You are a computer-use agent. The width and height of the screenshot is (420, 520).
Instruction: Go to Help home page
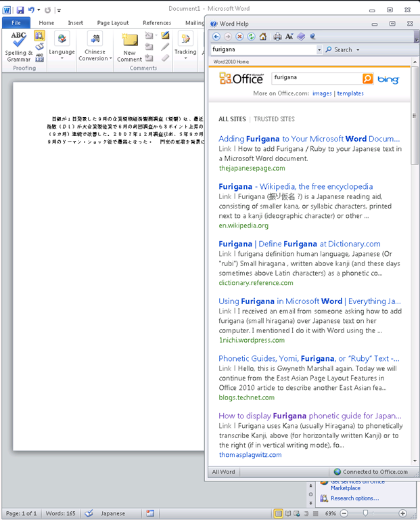(262, 37)
